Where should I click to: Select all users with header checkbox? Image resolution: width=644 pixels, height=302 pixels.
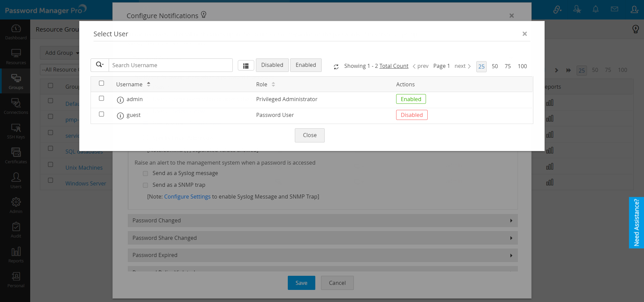tap(102, 83)
